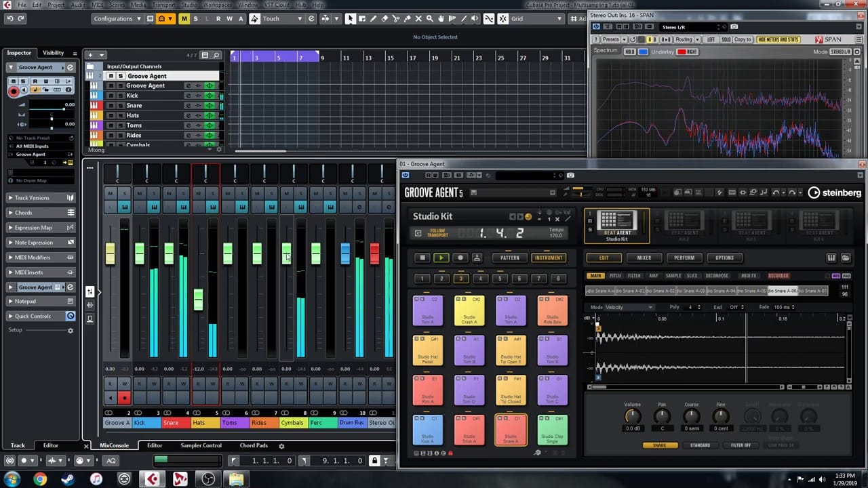Click the Groove Agent record button
The width and height of the screenshot is (868, 488).
pyautogui.click(x=460, y=258)
